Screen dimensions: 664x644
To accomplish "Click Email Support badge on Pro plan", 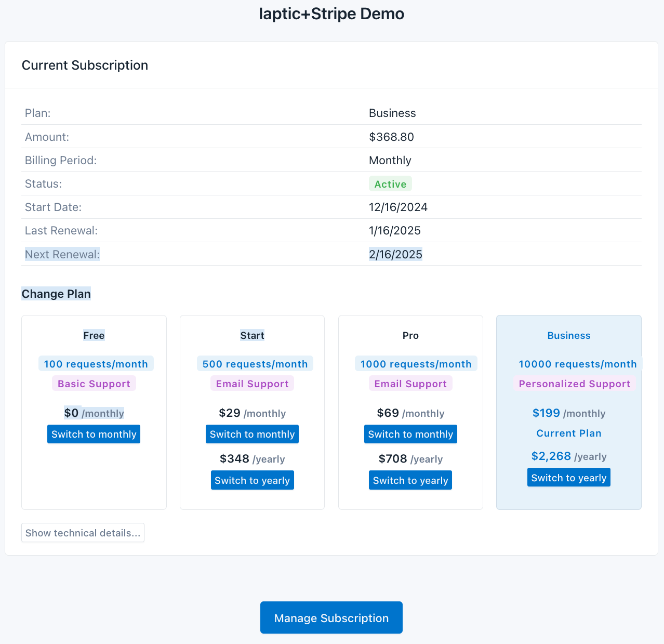I will (410, 384).
